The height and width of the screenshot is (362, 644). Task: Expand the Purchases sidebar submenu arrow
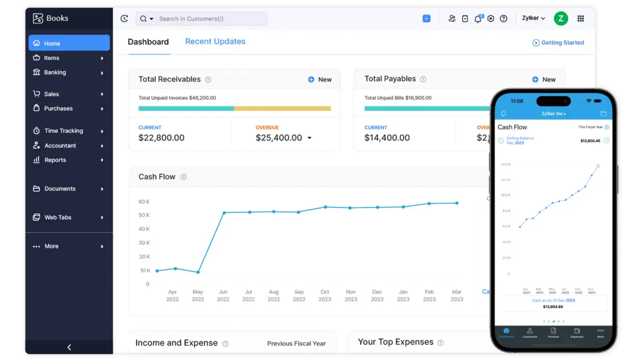coord(102,108)
